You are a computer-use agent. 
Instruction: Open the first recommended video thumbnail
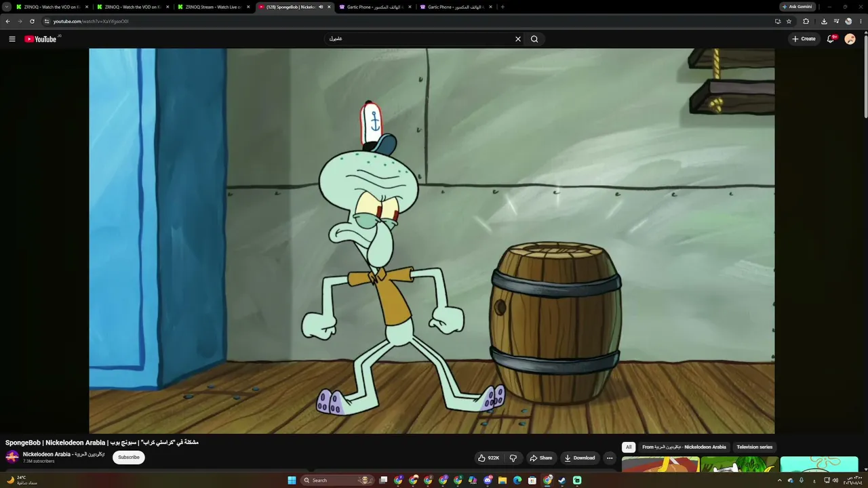(660, 465)
